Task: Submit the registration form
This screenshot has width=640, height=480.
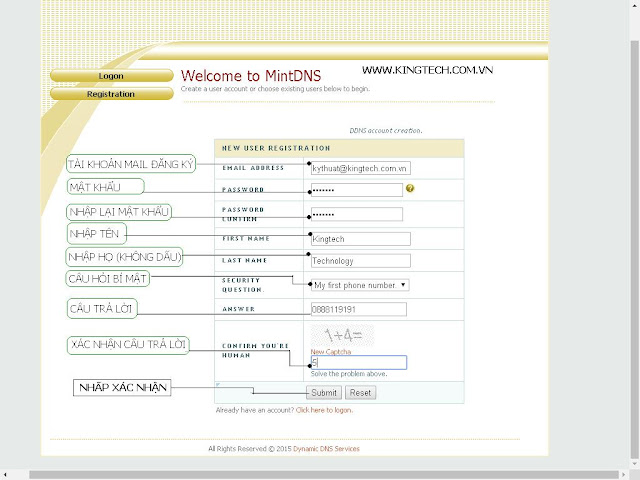Action: 324,393
